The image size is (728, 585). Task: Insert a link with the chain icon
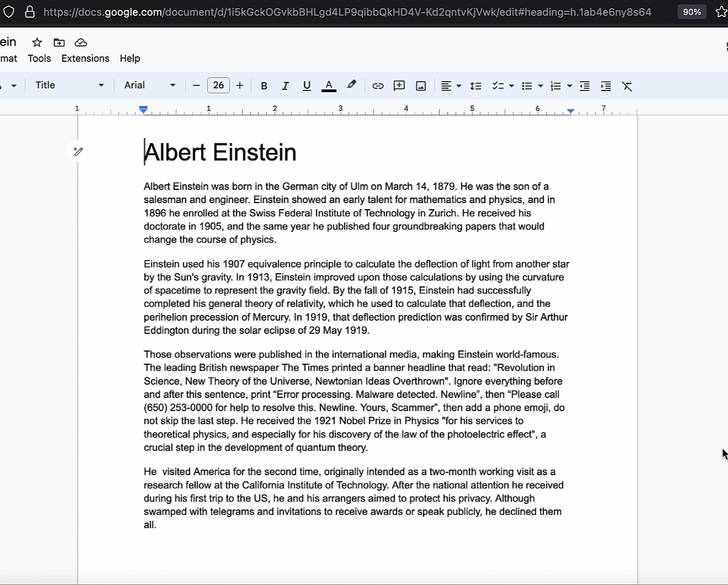point(378,86)
